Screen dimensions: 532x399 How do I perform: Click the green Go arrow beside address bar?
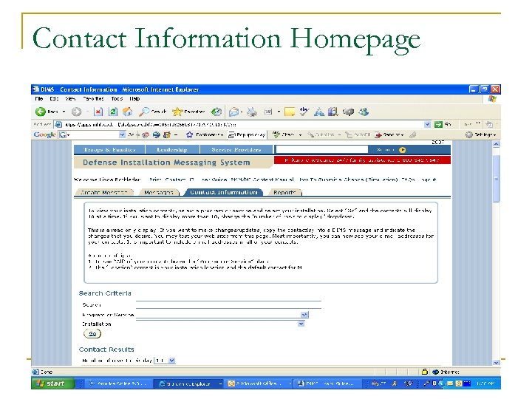438,125
